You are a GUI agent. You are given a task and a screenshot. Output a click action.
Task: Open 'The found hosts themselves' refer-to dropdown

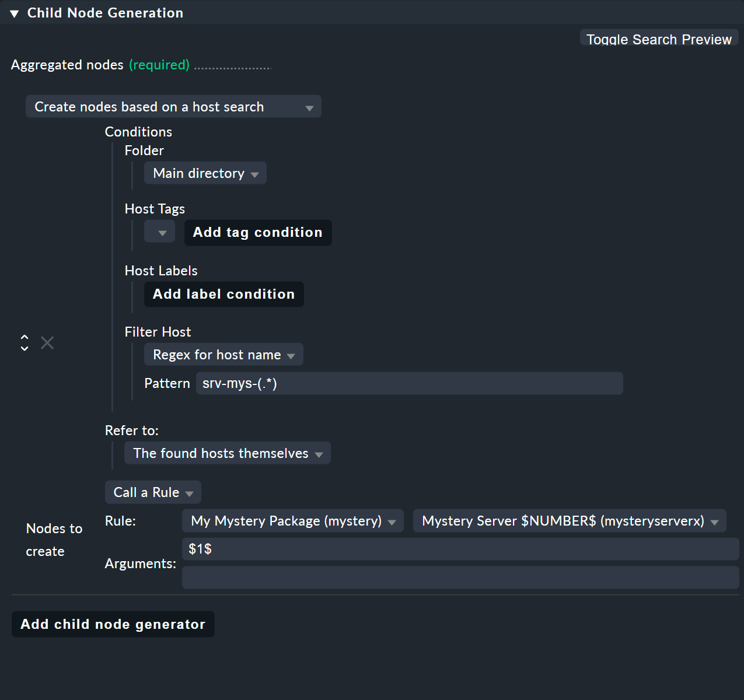tap(319, 453)
